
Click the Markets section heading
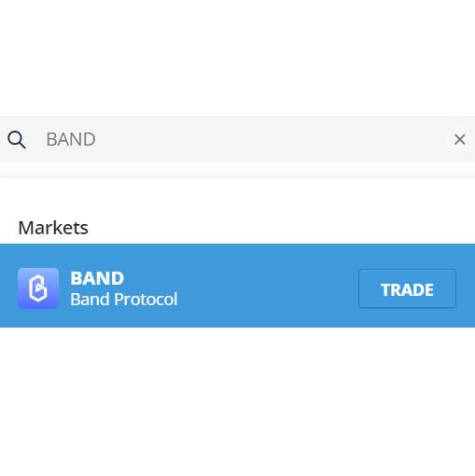pyautogui.click(x=53, y=228)
